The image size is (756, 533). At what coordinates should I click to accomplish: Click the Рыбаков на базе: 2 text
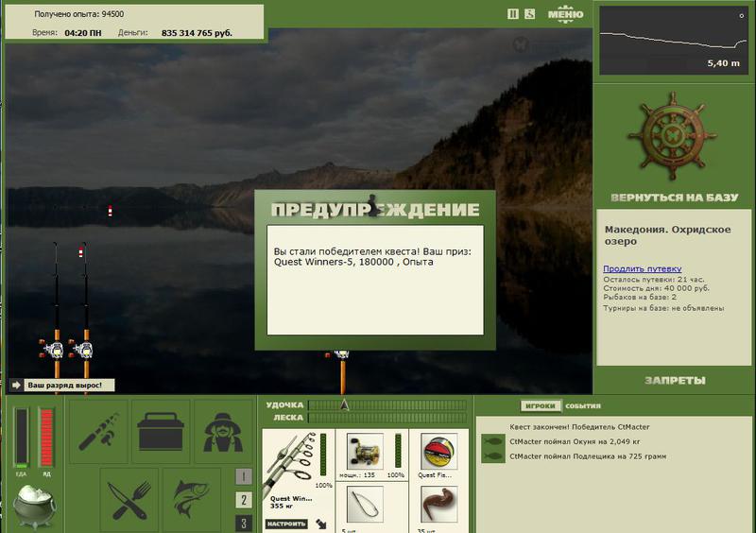click(640, 297)
